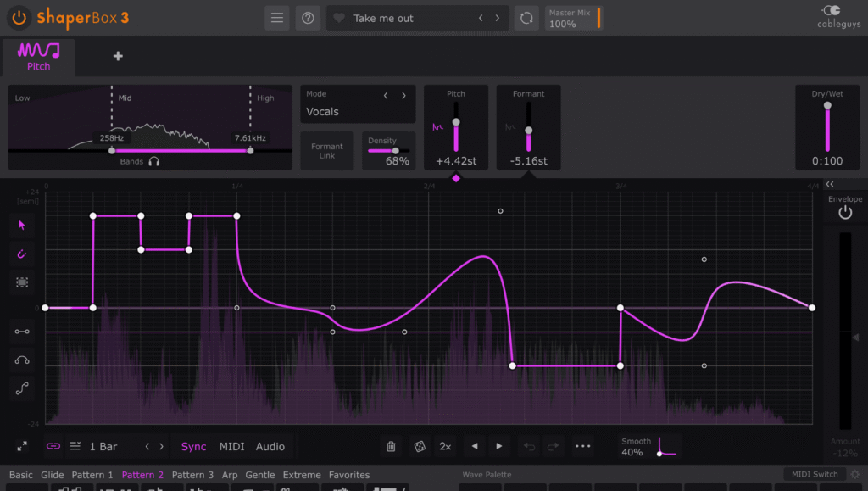Open the Pattern 1 wave category

(x=92, y=475)
